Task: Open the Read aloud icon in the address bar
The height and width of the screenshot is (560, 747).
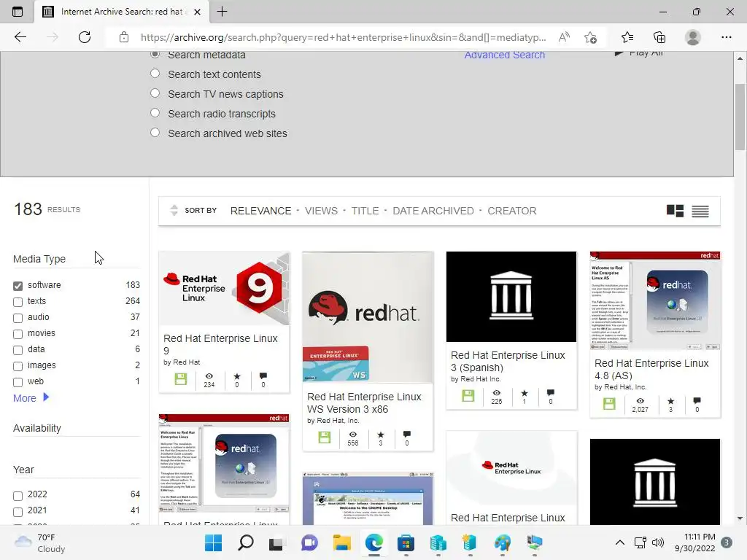Action: point(564,37)
